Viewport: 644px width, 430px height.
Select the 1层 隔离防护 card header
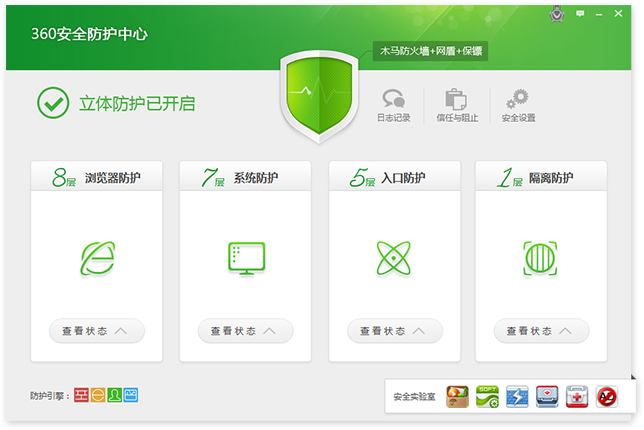pos(541,177)
